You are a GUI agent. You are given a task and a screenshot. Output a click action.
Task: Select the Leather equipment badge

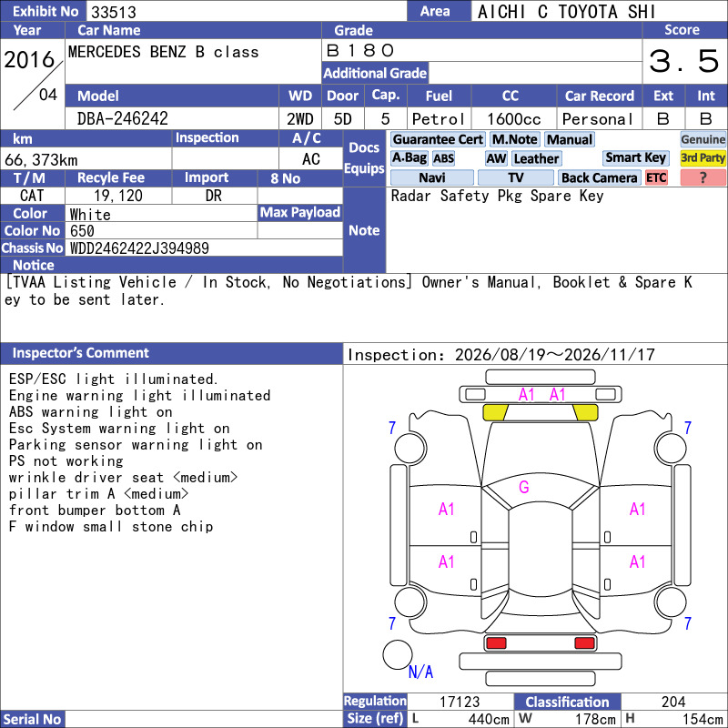click(x=536, y=158)
